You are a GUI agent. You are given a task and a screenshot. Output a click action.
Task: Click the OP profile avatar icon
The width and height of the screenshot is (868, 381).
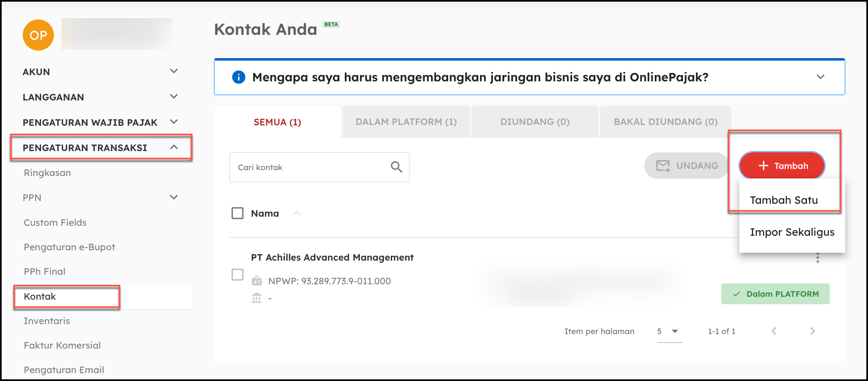click(x=38, y=35)
